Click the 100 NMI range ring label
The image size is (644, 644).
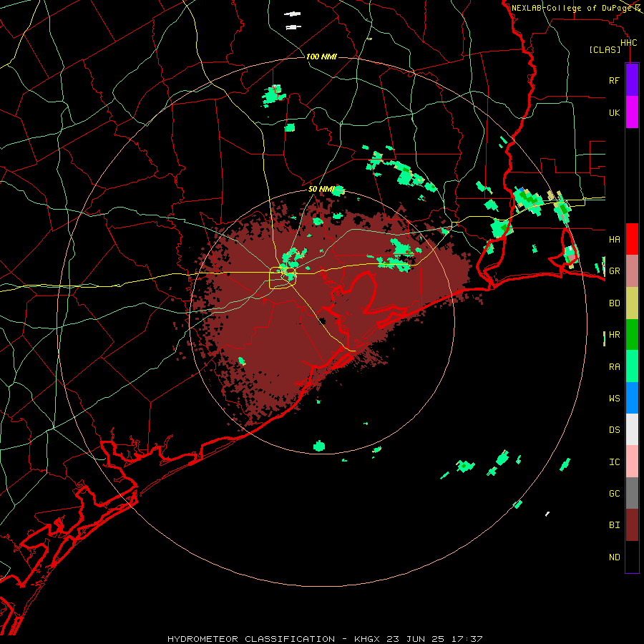pos(321,57)
